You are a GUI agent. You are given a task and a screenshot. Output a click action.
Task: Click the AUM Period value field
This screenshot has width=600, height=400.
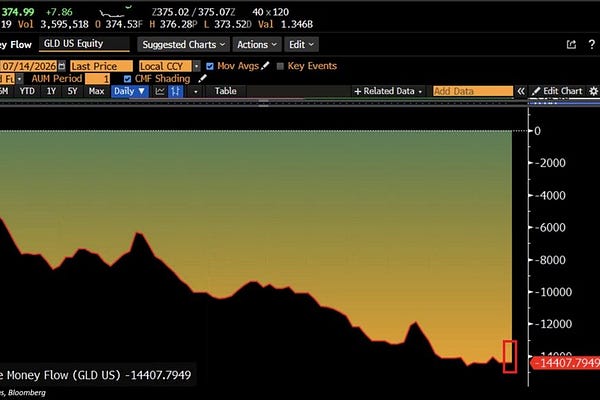point(98,79)
